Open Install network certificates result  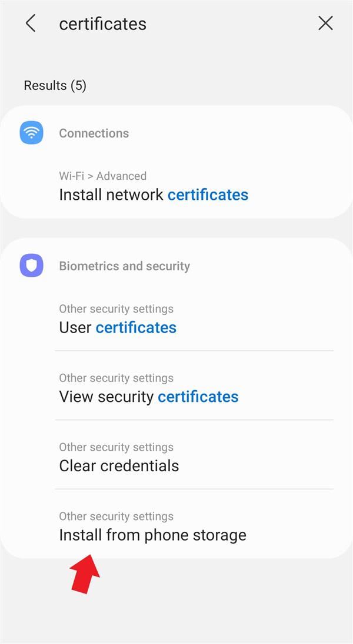(153, 194)
